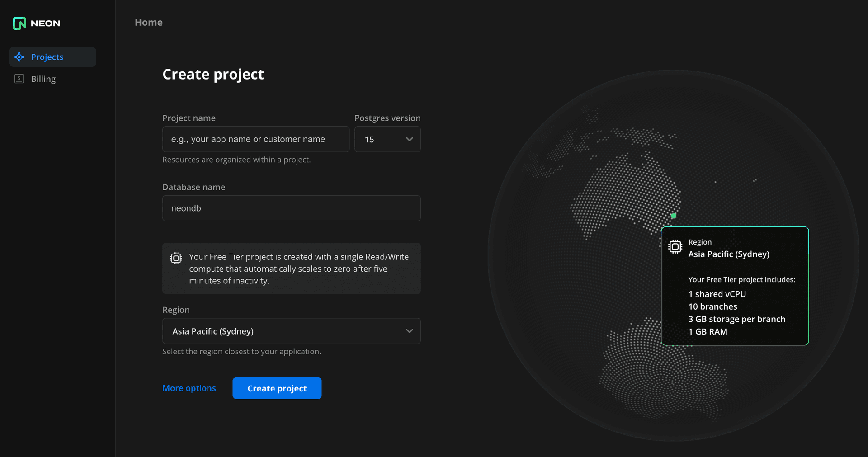Click the Asia Pacific (Sydney) title in the Region card
The height and width of the screenshot is (457, 868).
pyautogui.click(x=728, y=254)
